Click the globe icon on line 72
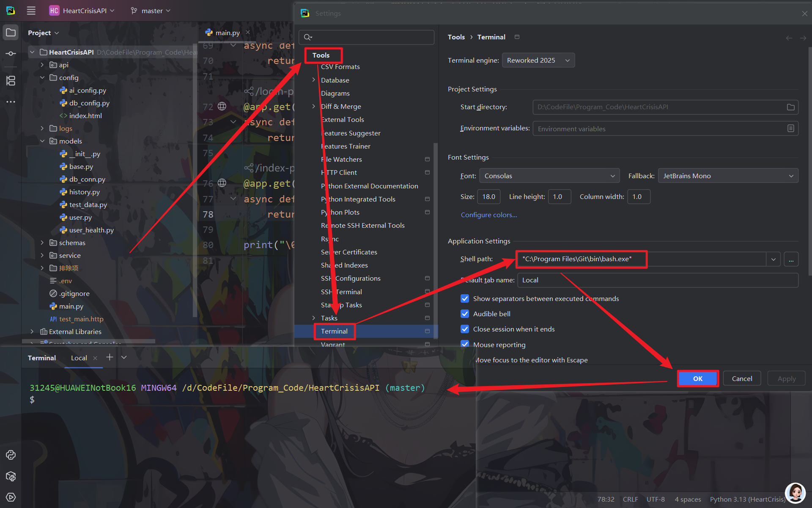The width and height of the screenshot is (812, 508). click(x=222, y=106)
